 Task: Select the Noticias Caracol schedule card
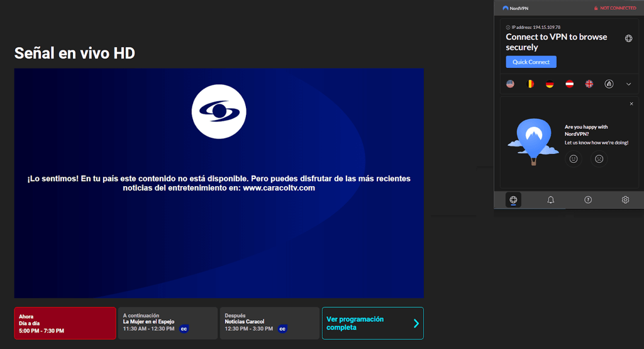(269, 323)
